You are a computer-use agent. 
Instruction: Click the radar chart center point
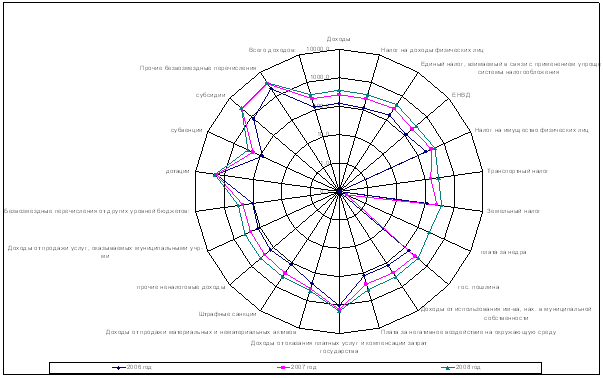(339, 191)
